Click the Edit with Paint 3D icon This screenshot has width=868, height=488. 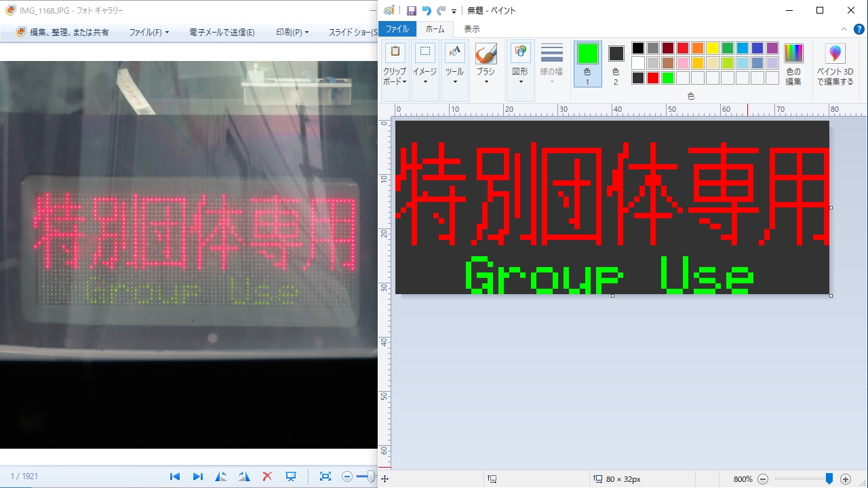click(x=835, y=65)
